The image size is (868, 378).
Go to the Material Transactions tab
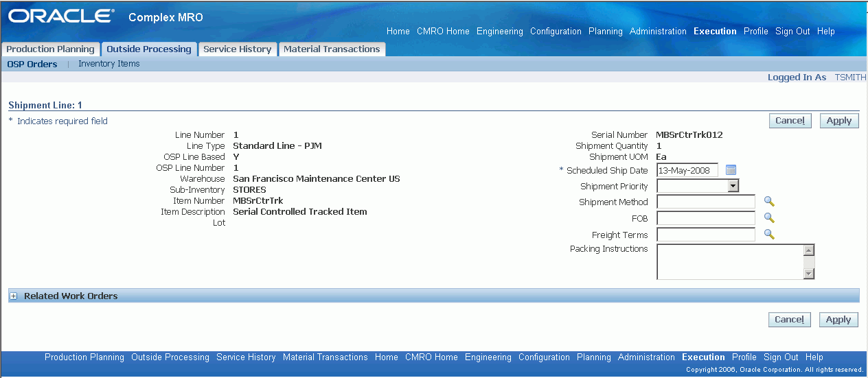click(332, 49)
